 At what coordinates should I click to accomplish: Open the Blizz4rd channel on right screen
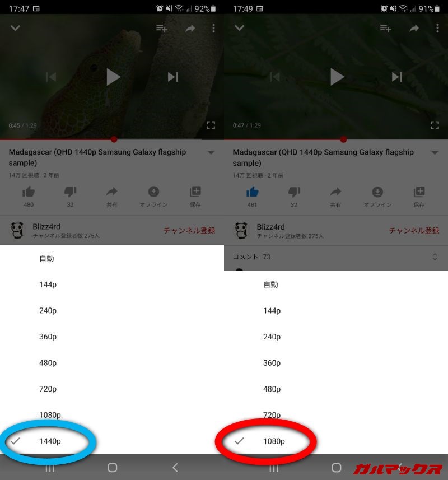[x=270, y=227]
